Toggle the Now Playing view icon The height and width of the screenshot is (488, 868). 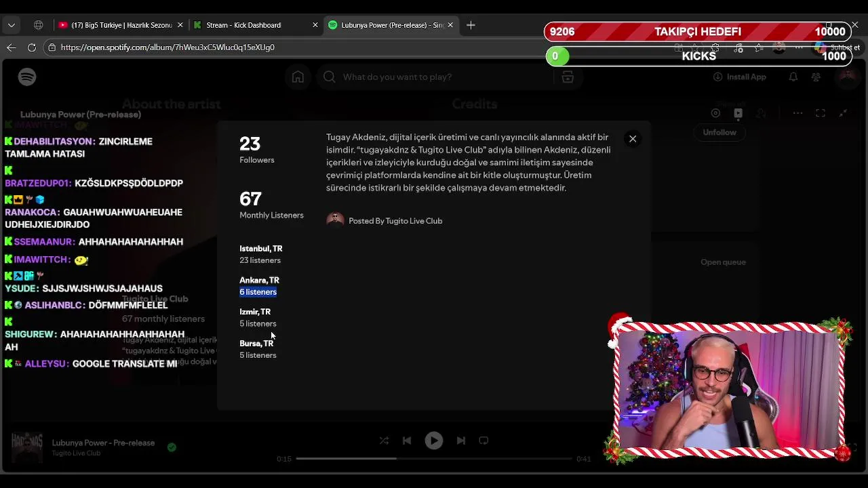click(x=738, y=113)
